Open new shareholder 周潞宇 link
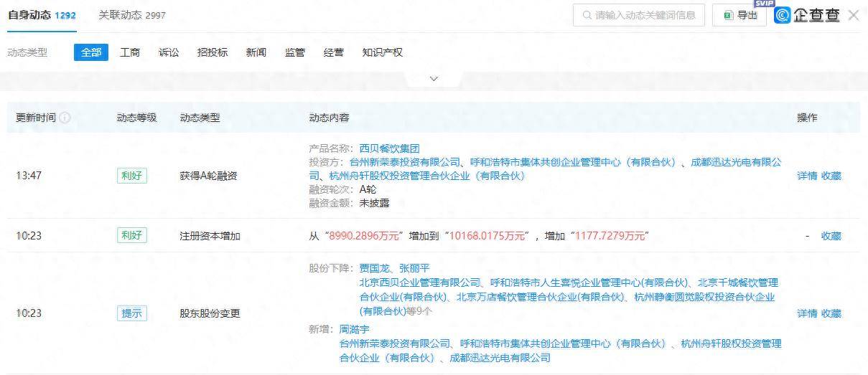This screenshot has width=868, height=375. pos(355,330)
